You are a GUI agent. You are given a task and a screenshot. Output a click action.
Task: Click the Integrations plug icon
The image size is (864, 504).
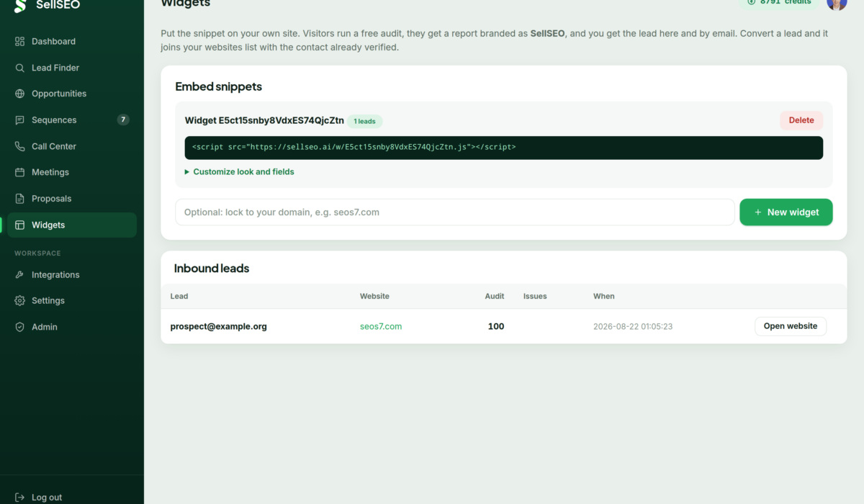[x=20, y=274]
